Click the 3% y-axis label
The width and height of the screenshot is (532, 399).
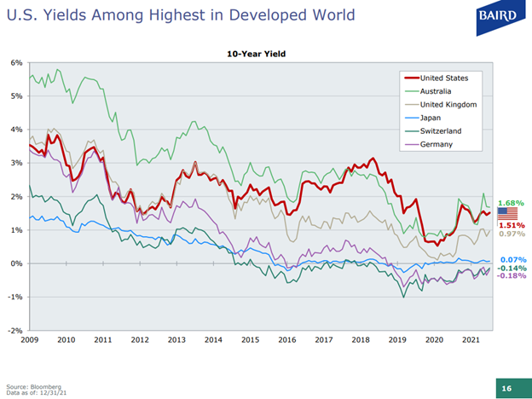click(18, 163)
